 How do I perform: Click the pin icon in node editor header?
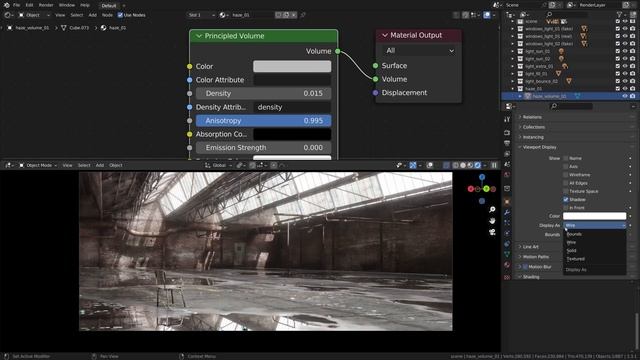[303, 15]
